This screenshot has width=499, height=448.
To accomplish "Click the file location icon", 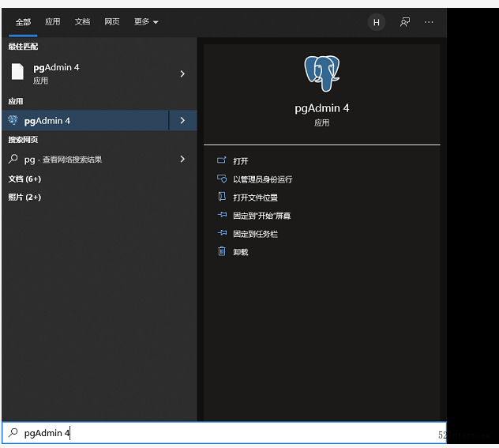I will click(x=222, y=197).
